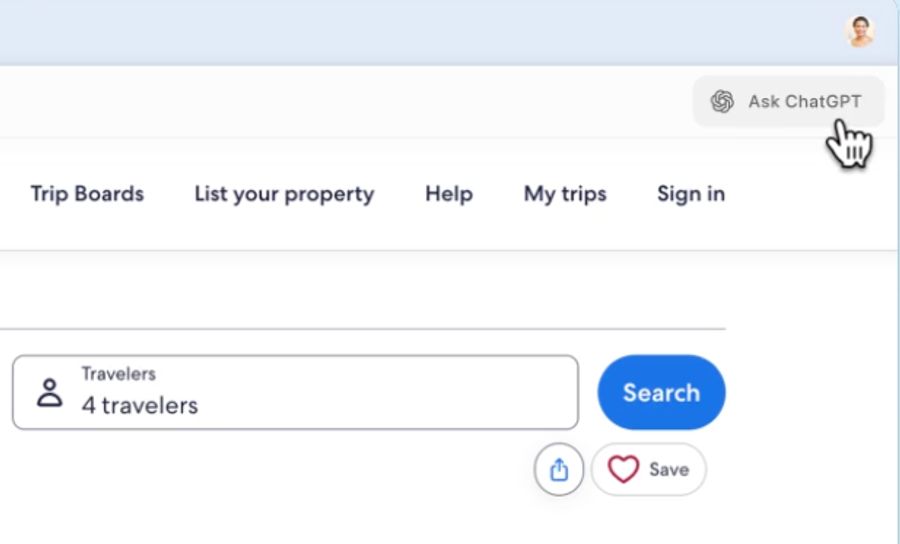Click the Save label text
Viewport: 900px width, 544px height.
[668, 469]
